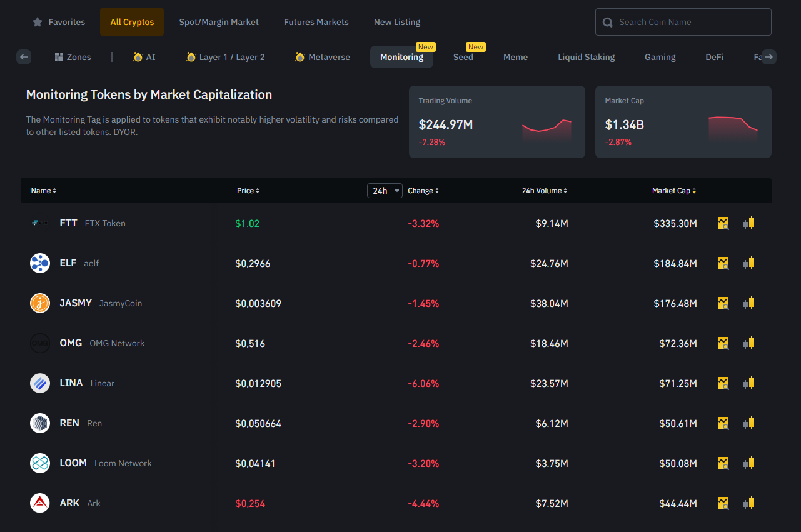The height and width of the screenshot is (532, 801).
Task: Sort by the 24h Volume column
Action: coord(545,191)
